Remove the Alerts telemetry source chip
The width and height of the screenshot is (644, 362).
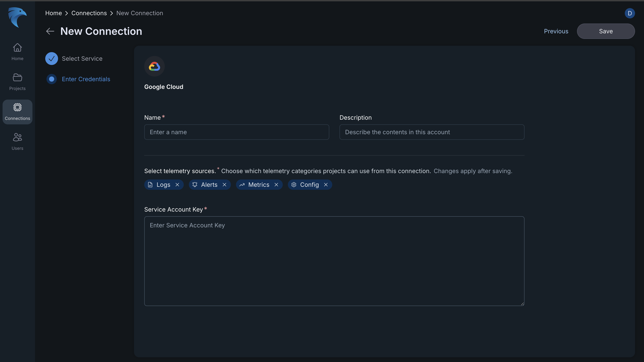tap(224, 185)
